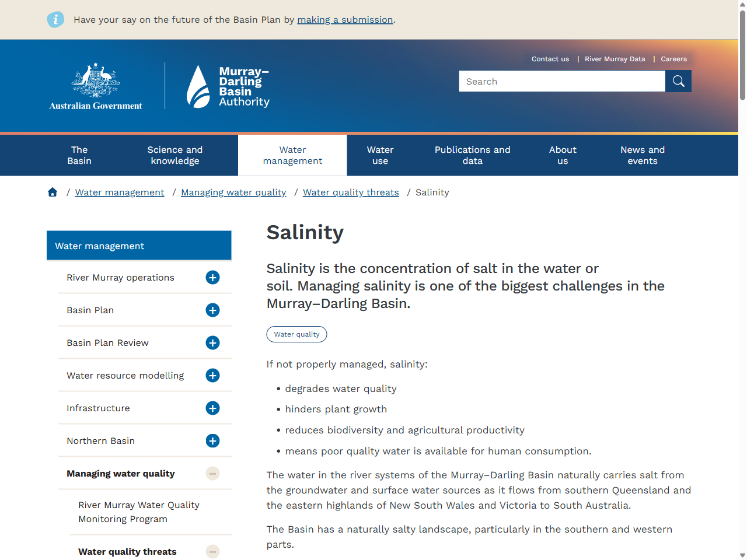The image size is (747, 560).
Task: Open the Publications and data menu
Action: point(472,155)
